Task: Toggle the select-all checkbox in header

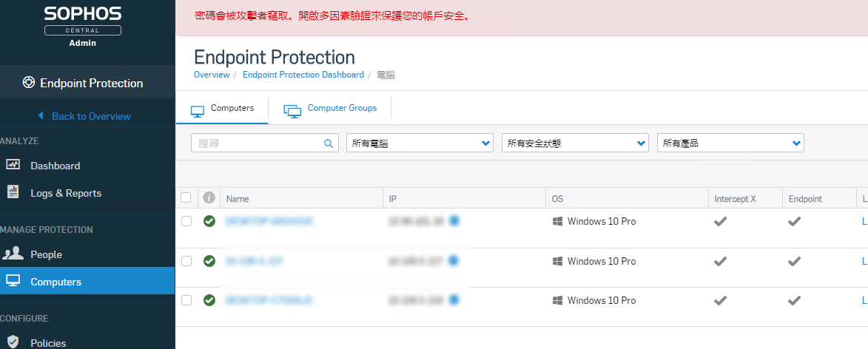Action: pos(186,197)
